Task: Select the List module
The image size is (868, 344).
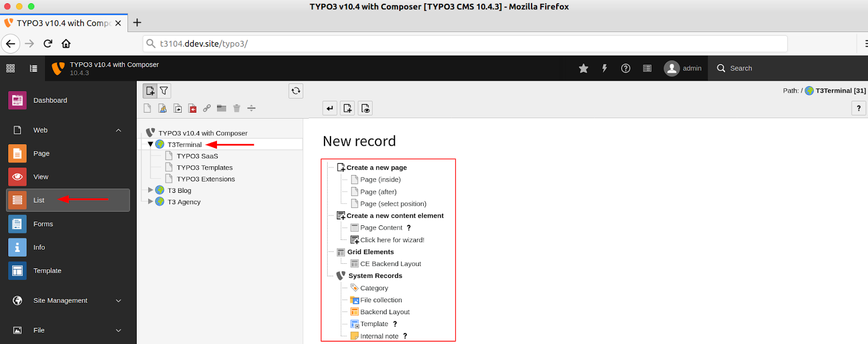Action: [x=39, y=200]
